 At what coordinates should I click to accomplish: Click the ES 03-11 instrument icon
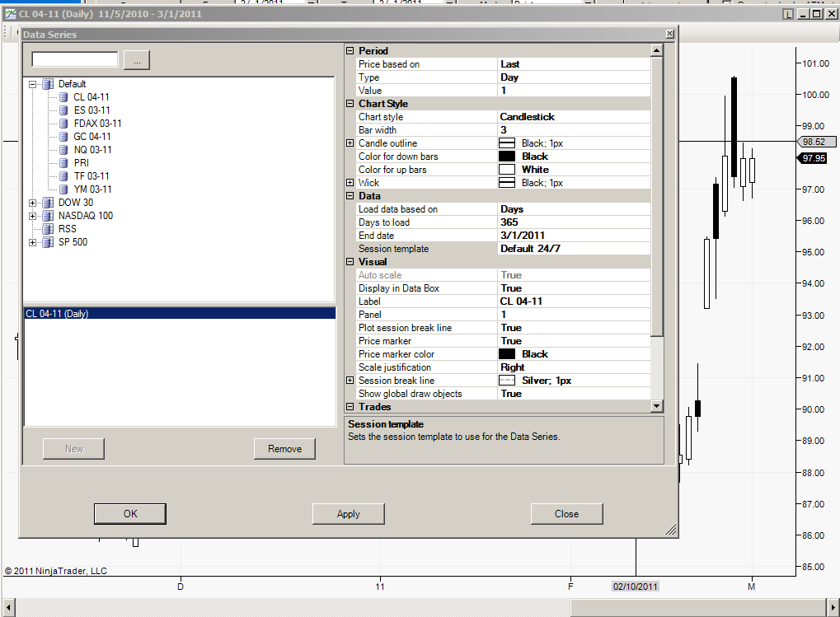(x=63, y=110)
